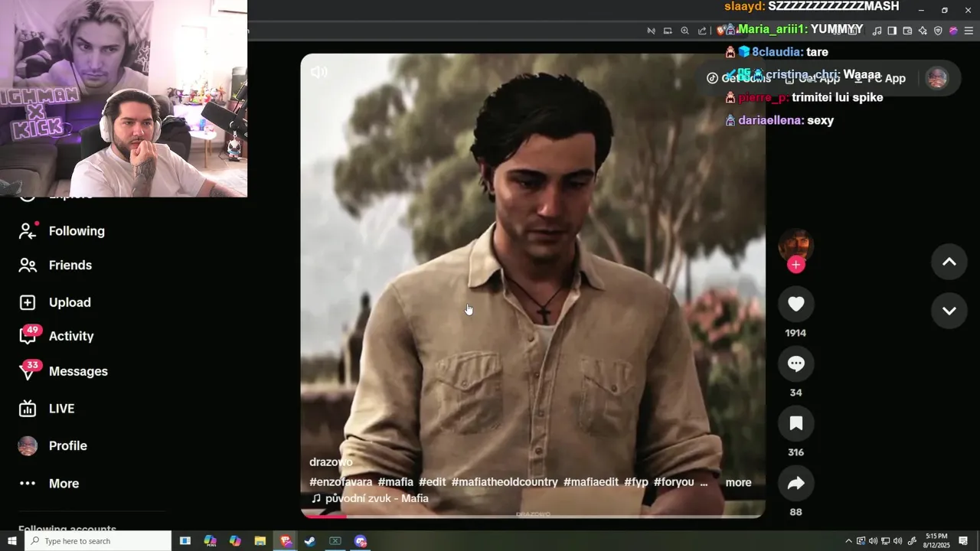Click the streamer webcam overlay
Image resolution: width=980 pixels, height=551 pixels.
123,99
